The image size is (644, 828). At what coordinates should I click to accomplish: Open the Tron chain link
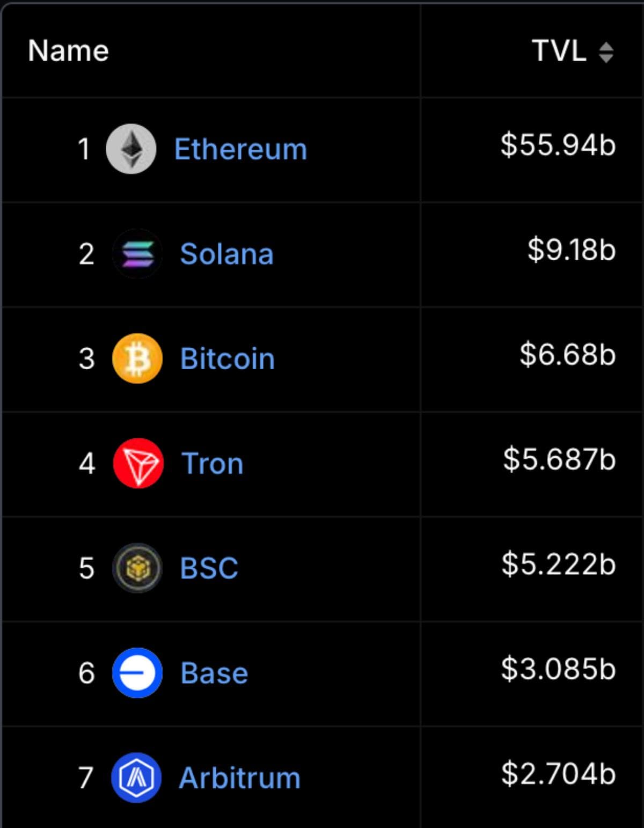(213, 464)
